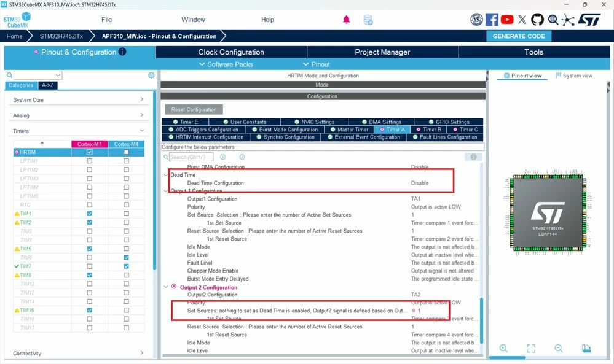Uncheck HRTIM for Cortex-M7
The height and width of the screenshot is (364, 614).
[90, 152]
